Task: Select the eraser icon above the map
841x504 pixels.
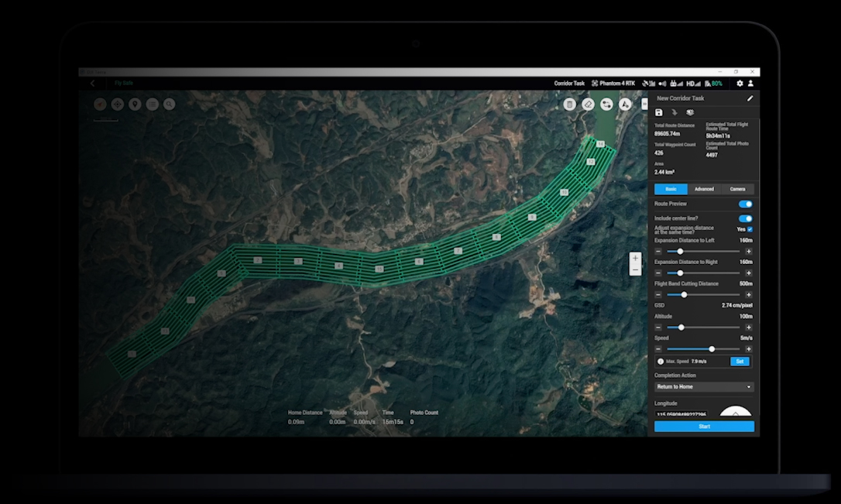Action: point(588,104)
